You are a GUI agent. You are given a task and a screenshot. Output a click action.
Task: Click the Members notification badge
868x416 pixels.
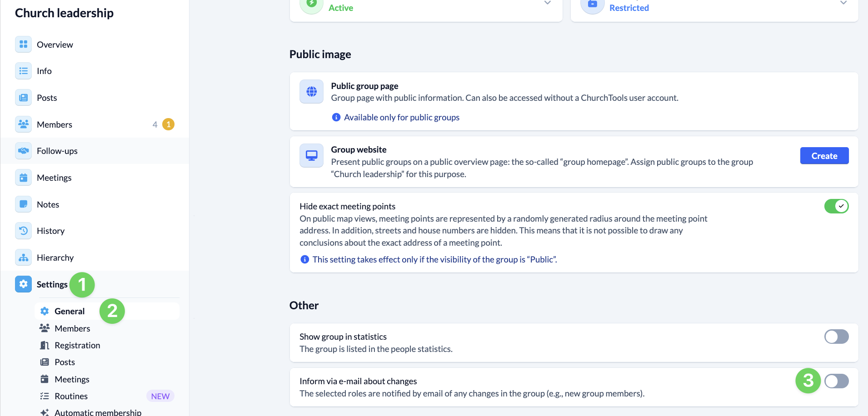click(x=168, y=124)
